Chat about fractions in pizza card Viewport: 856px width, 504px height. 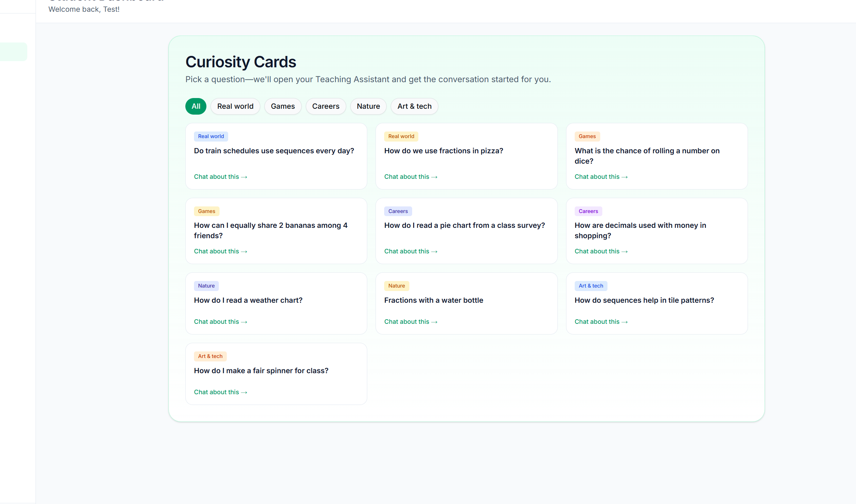click(411, 177)
